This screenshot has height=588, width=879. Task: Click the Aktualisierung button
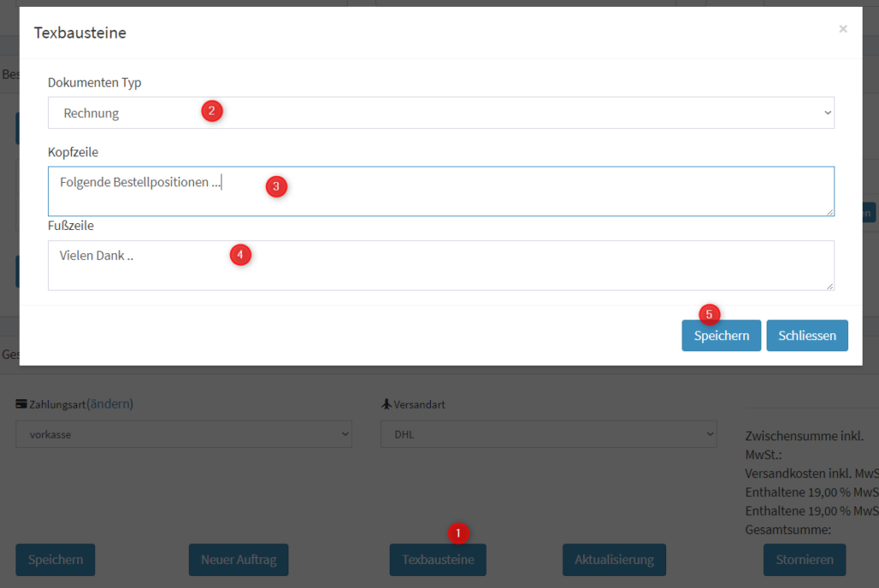(x=614, y=560)
